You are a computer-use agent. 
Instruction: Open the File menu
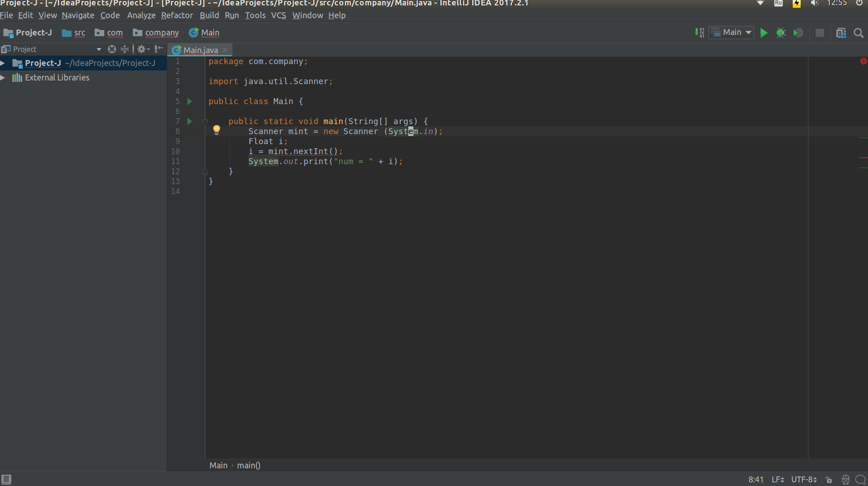[6, 15]
